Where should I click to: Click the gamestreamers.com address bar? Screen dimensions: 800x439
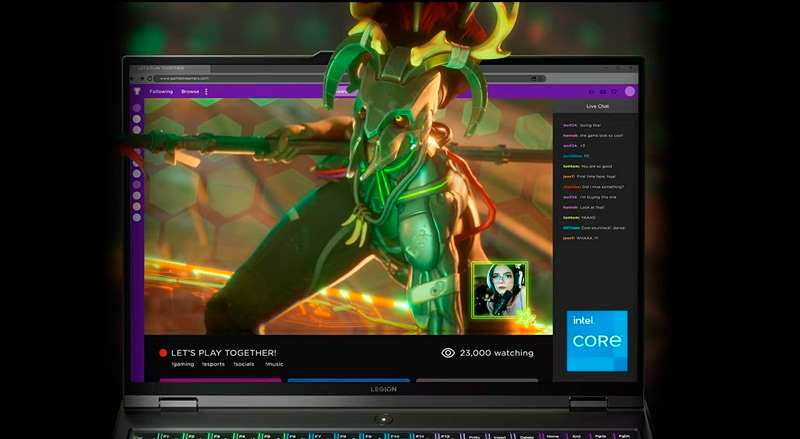[350, 79]
